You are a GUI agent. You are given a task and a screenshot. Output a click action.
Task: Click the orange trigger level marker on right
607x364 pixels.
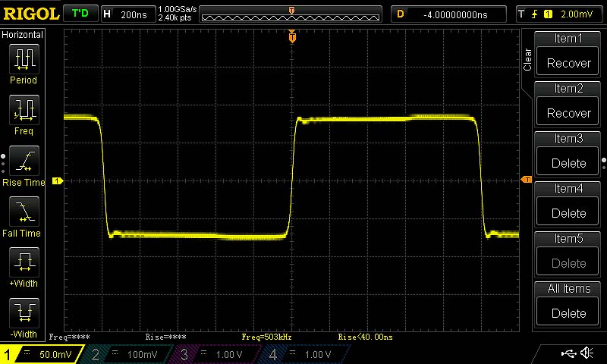tap(526, 180)
